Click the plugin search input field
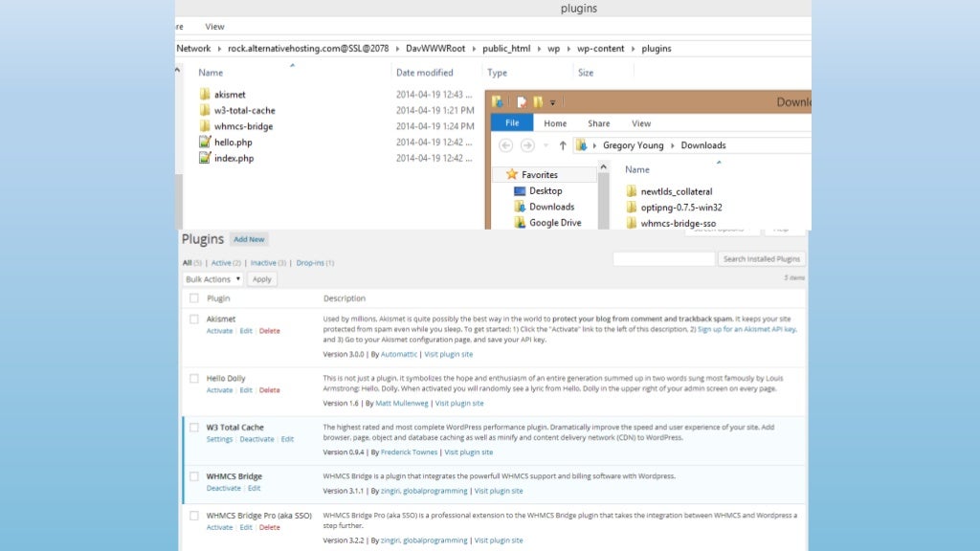Image resolution: width=980 pixels, height=551 pixels. pyautogui.click(x=663, y=258)
